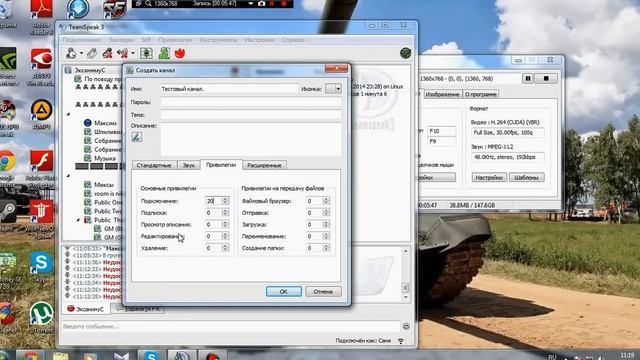This screenshot has height=360, width=640.
Task: Confirm channel creation with OK
Action: click(x=284, y=291)
